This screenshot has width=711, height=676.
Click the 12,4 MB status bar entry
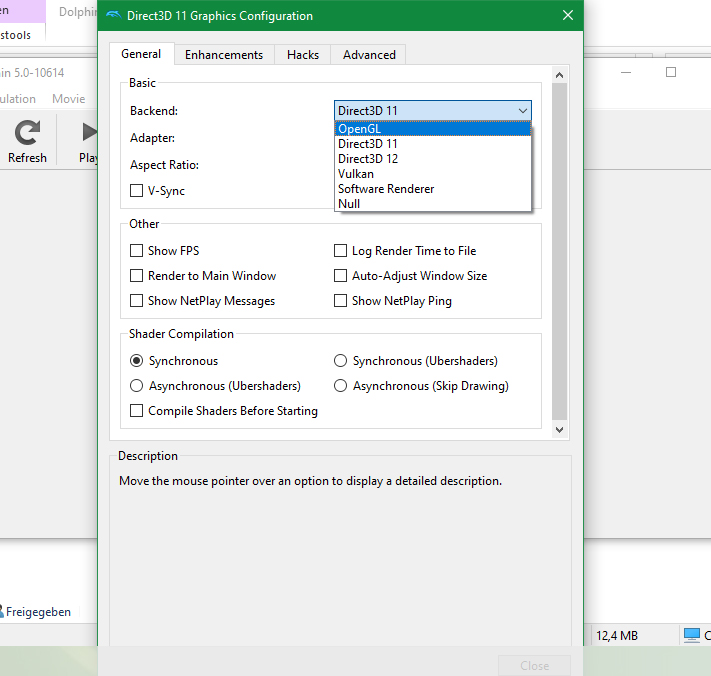[617, 636]
